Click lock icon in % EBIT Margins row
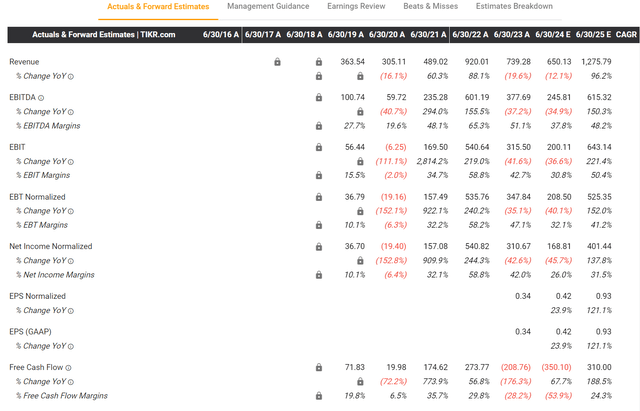 (318, 173)
